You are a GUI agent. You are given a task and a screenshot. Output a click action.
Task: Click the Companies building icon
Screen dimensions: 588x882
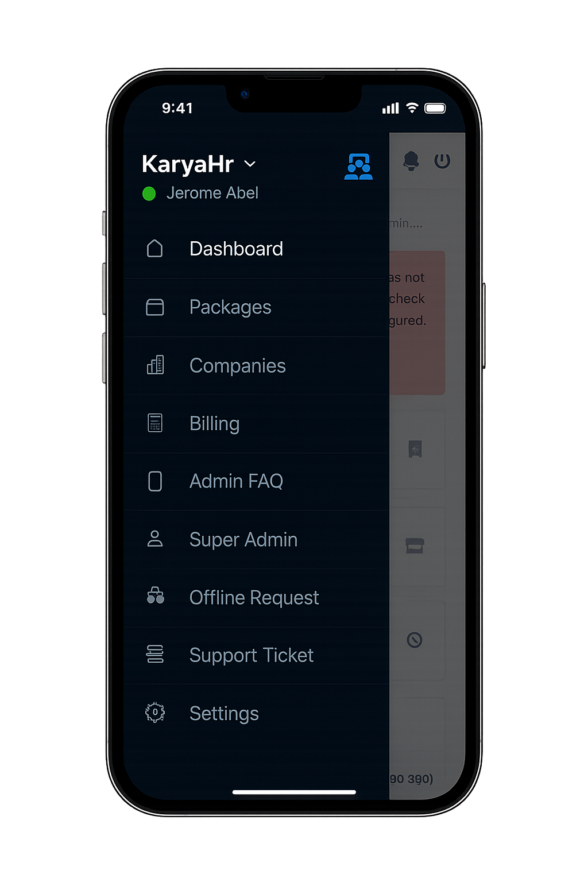[155, 365]
